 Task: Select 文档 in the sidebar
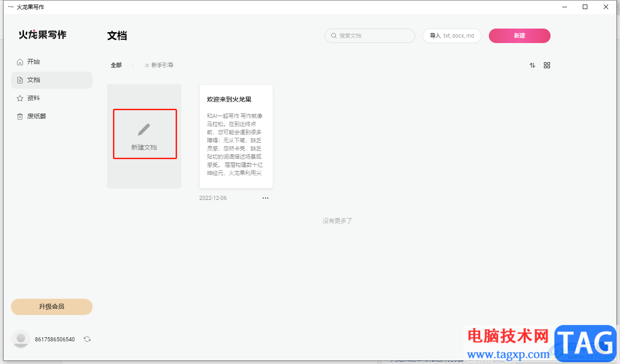click(52, 80)
